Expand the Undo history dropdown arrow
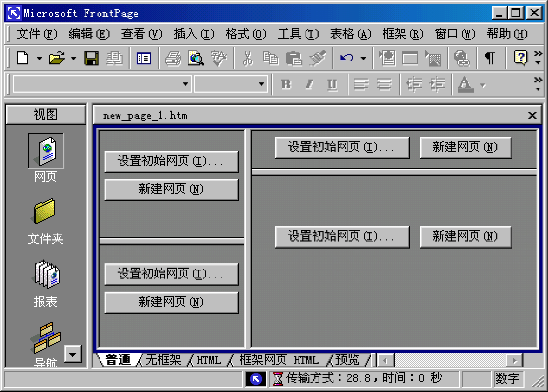This screenshot has height=392, width=548. pos(363,58)
